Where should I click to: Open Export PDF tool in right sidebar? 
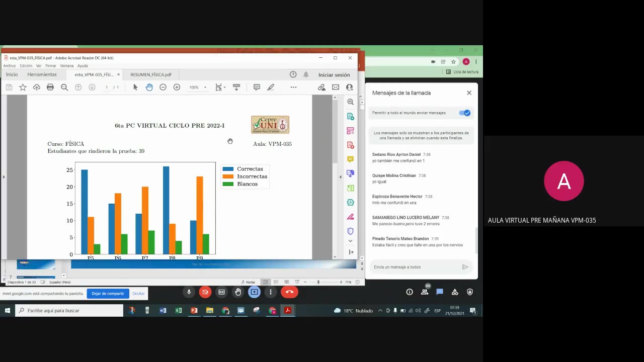tap(351, 116)
